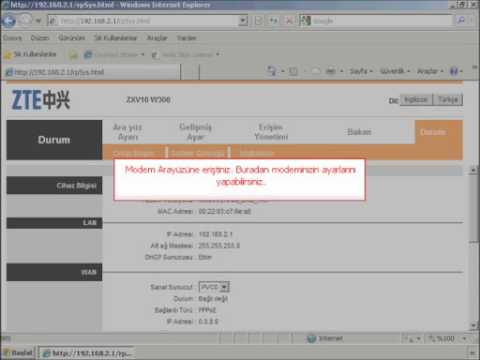Click the Başlat start button
480x360 pixels.
(x=18, y=353)
